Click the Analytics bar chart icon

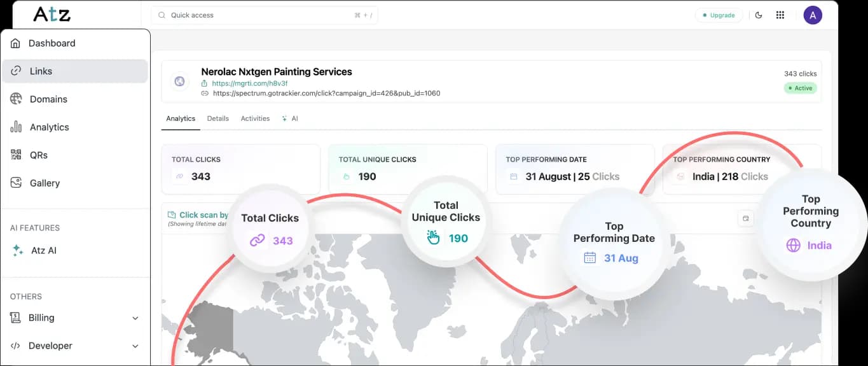pos(17,127)
